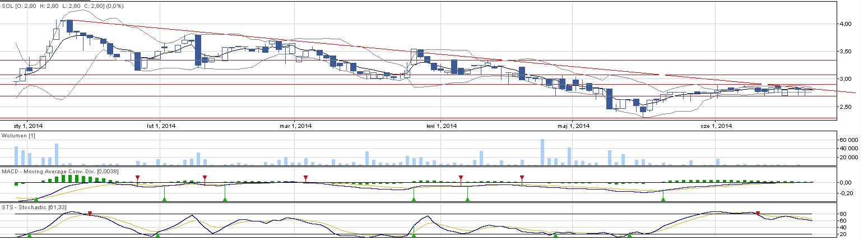Click the 'kwi 1, 2014' date label
This screenshot has height=240, width=868.
pos(442,126)
